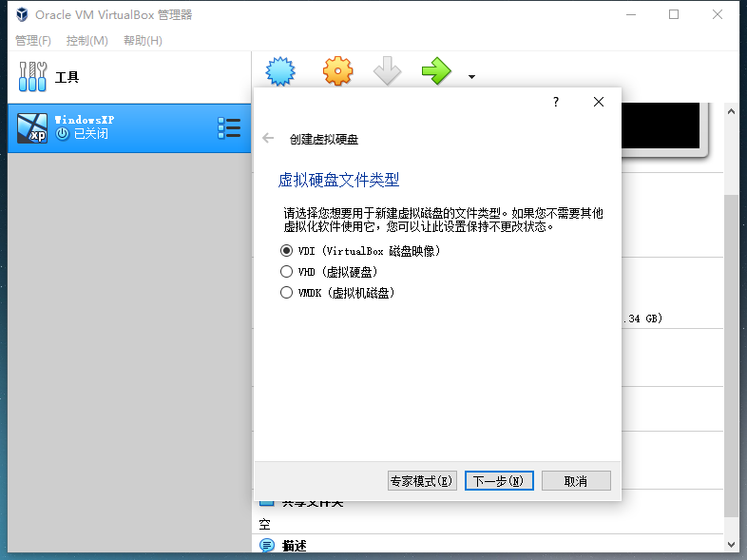Close the Create Virtual Hard Disk dialog

tap(599, 102)
